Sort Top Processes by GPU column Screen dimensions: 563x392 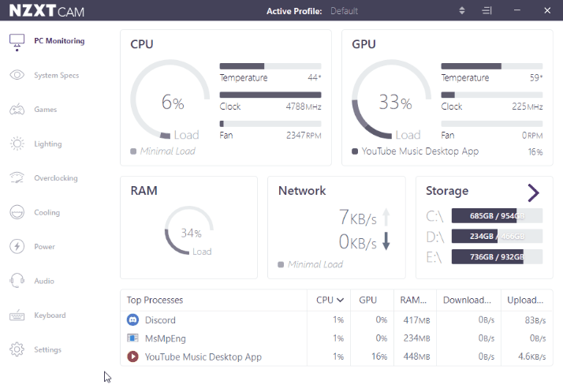[367, 300]
